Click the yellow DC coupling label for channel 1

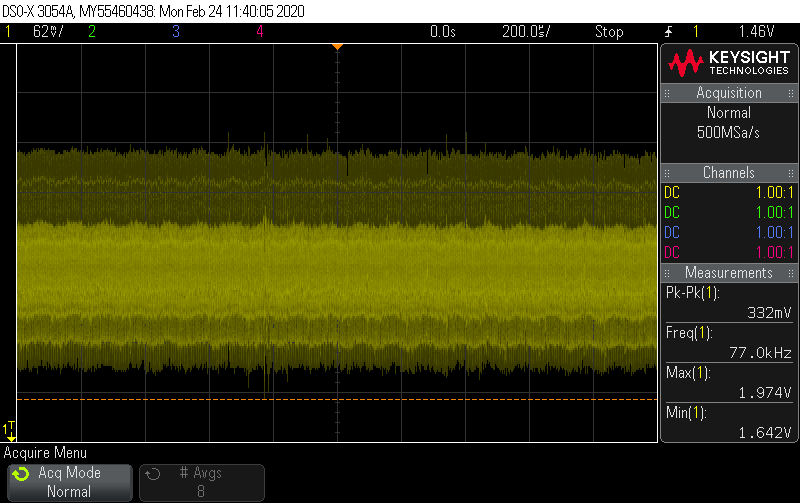pyautogui.click(x=672, y=193)
